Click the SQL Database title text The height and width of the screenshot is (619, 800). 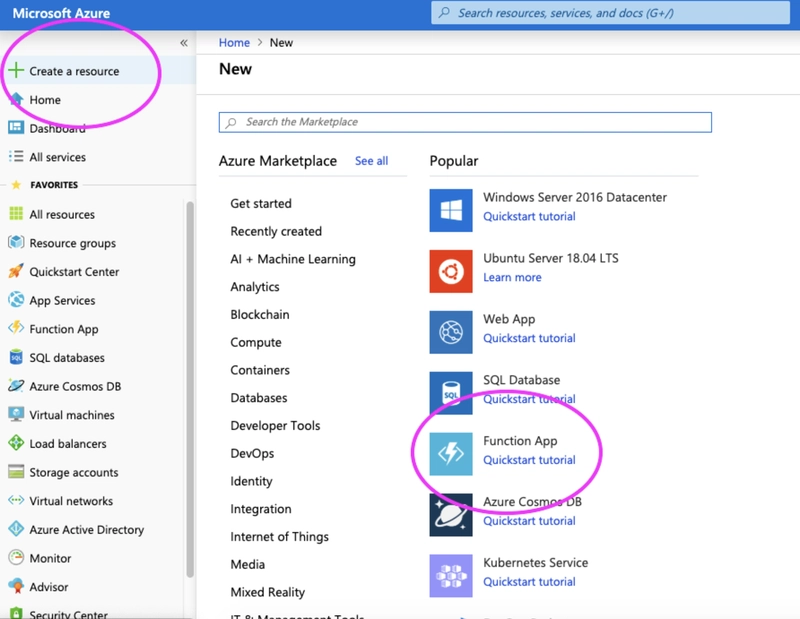pos(521,380)
